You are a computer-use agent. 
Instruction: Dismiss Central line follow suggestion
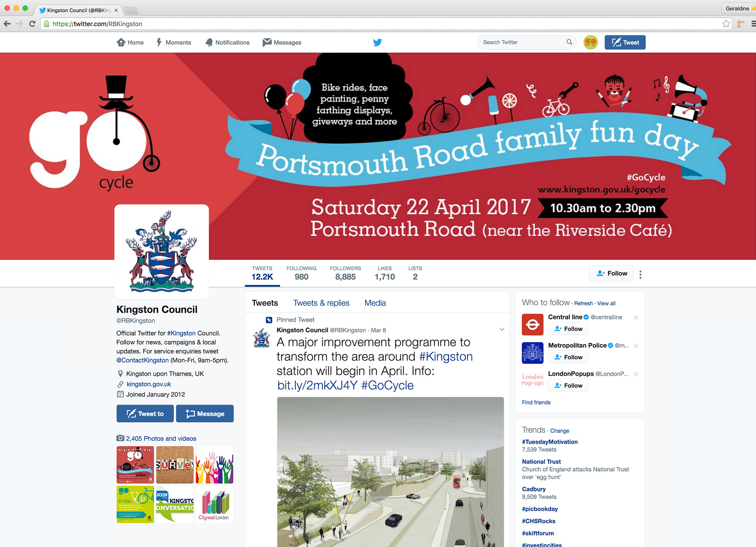[636, 317]
